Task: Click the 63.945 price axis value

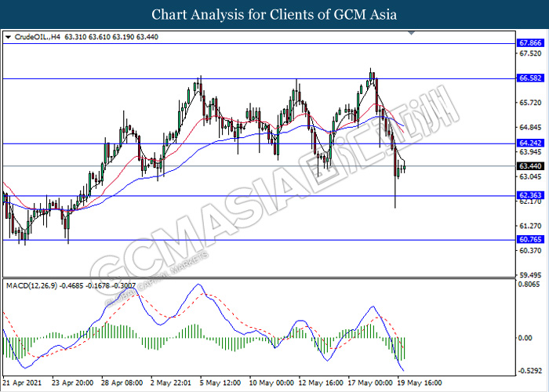Action: click(x=530, y=152)
